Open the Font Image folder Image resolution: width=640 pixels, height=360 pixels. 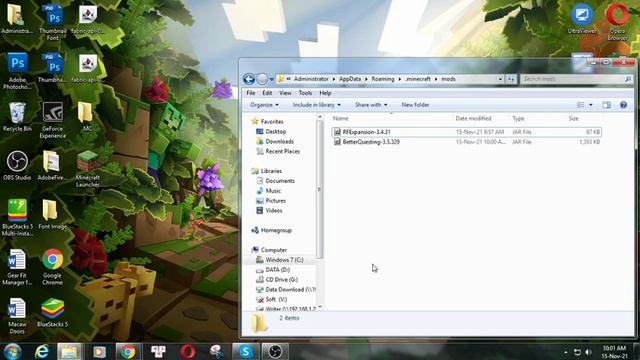click(52, 215)
